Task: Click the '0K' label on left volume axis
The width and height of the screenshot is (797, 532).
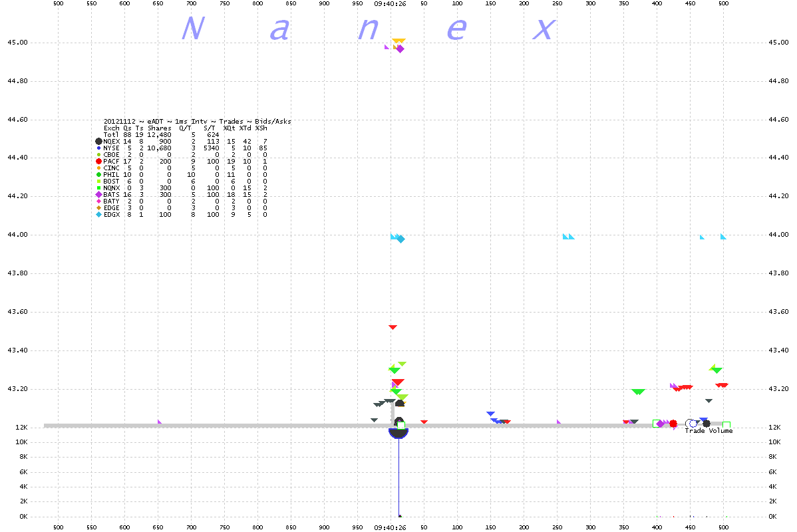Action: pos(23,516)
